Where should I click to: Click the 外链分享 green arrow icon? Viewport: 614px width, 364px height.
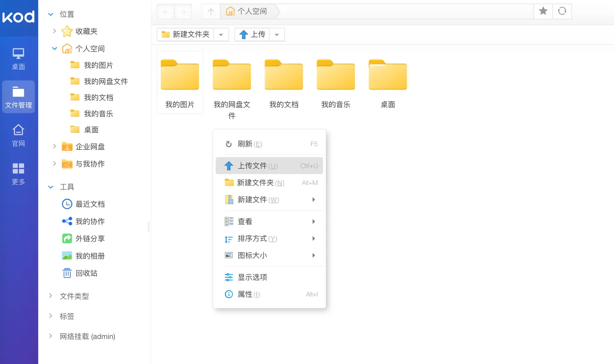click(67, 239)
